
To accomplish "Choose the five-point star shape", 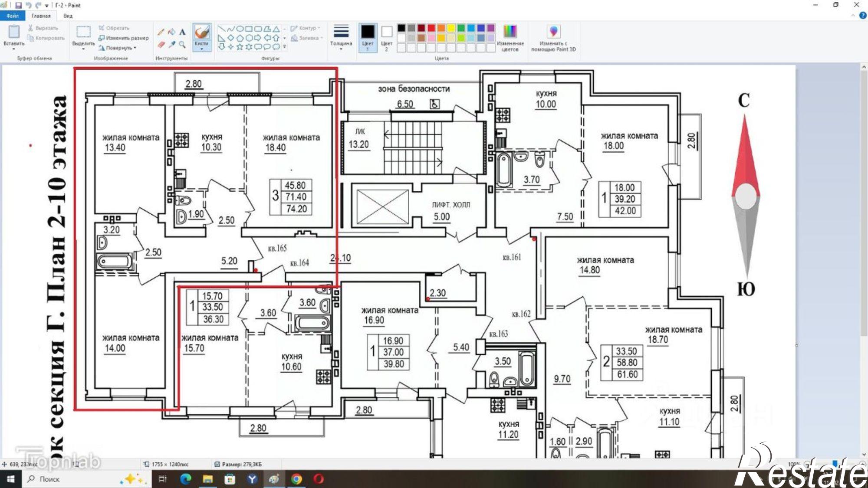I will 240,46.
